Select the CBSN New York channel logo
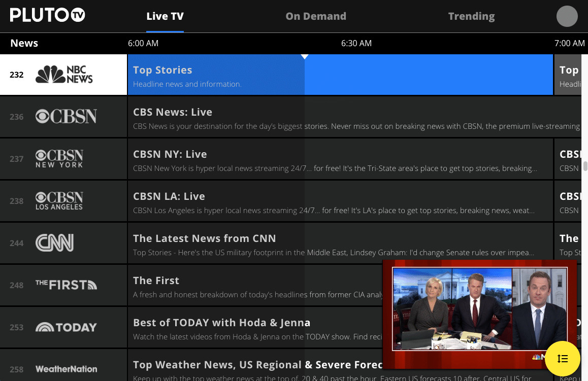This screenshot has width=588, height=381. (x=59, y=159)
